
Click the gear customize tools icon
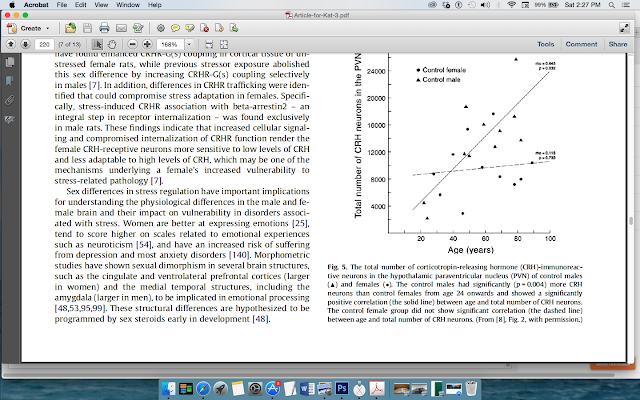(x=161, y=28)
